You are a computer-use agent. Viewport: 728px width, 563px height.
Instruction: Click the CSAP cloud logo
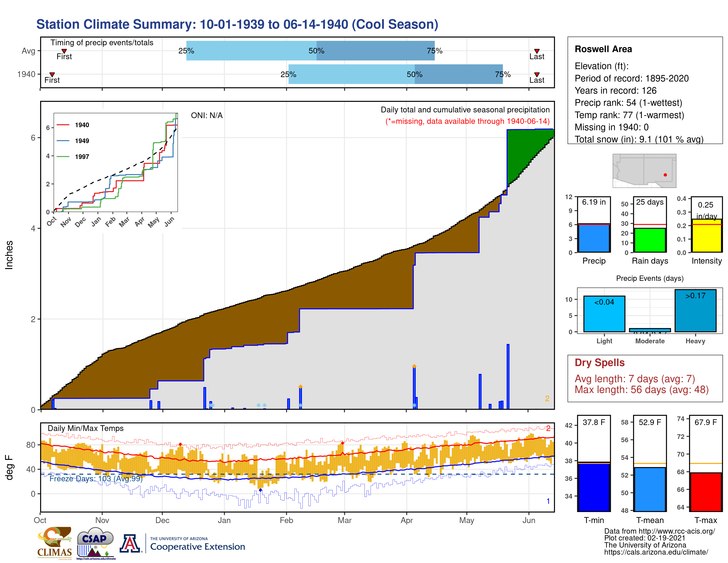pyautogui.click(x=96, y=543)
